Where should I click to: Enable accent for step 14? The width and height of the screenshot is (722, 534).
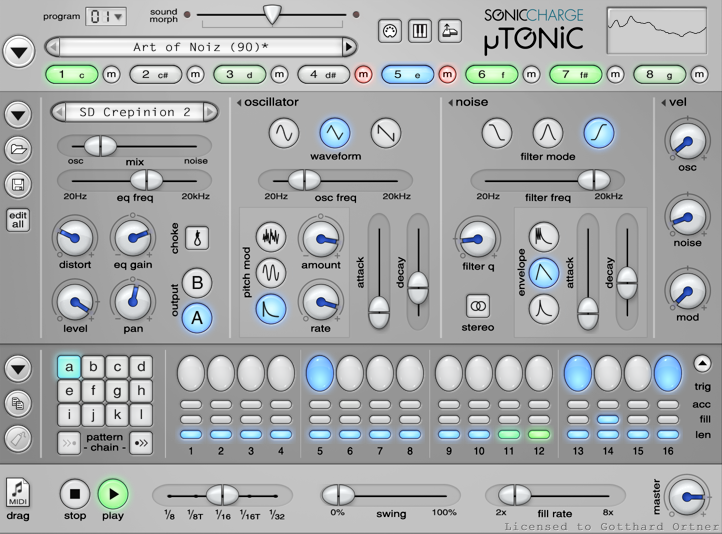tap(607, 405)
